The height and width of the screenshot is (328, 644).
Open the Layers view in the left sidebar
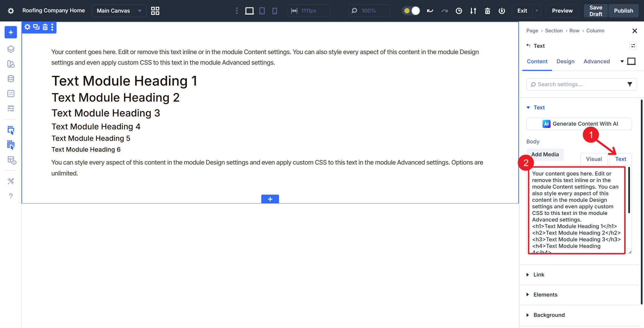click(x=11, y=49)
